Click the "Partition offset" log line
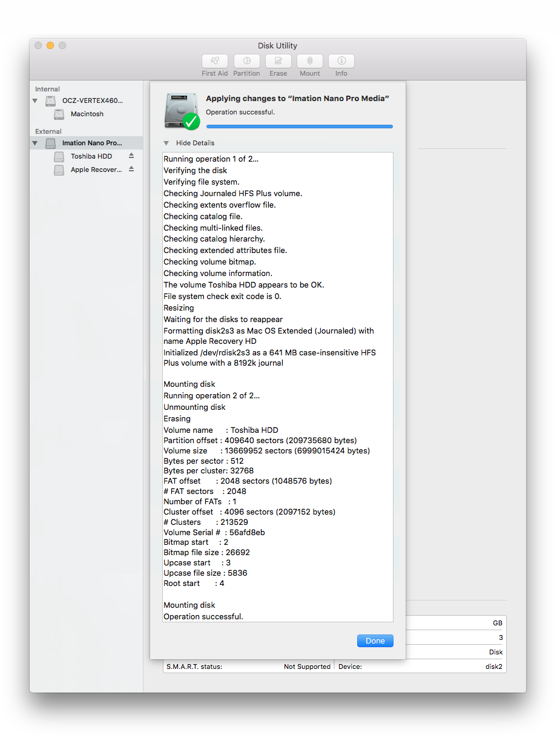This screenshot has height=744, width=560. click(260, 441)
